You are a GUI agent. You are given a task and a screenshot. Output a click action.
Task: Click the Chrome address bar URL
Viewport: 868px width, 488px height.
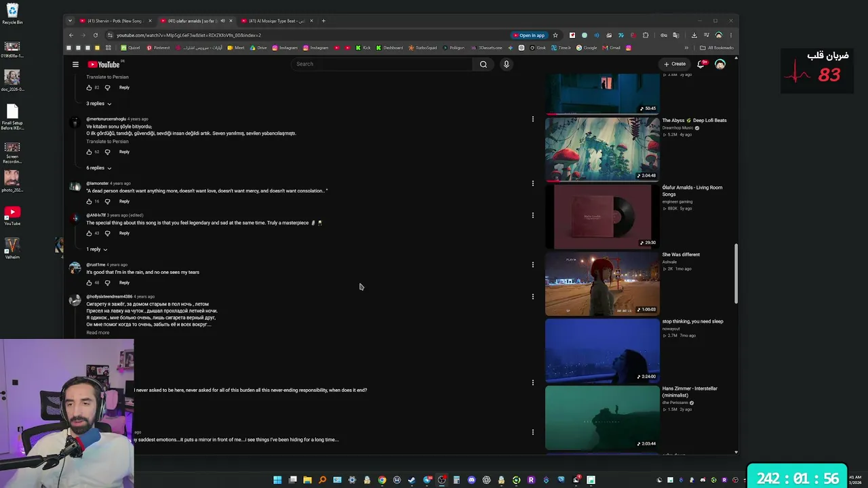(x=189, y=35)
